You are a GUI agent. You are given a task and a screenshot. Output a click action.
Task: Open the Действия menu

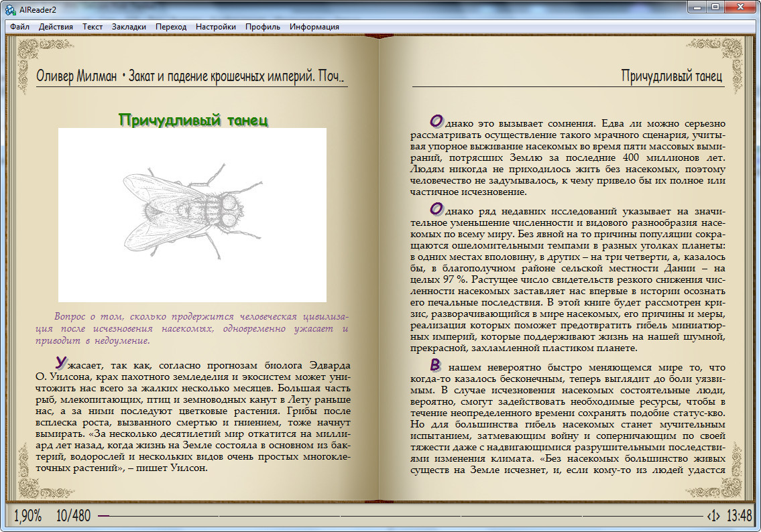pos(56,27)
